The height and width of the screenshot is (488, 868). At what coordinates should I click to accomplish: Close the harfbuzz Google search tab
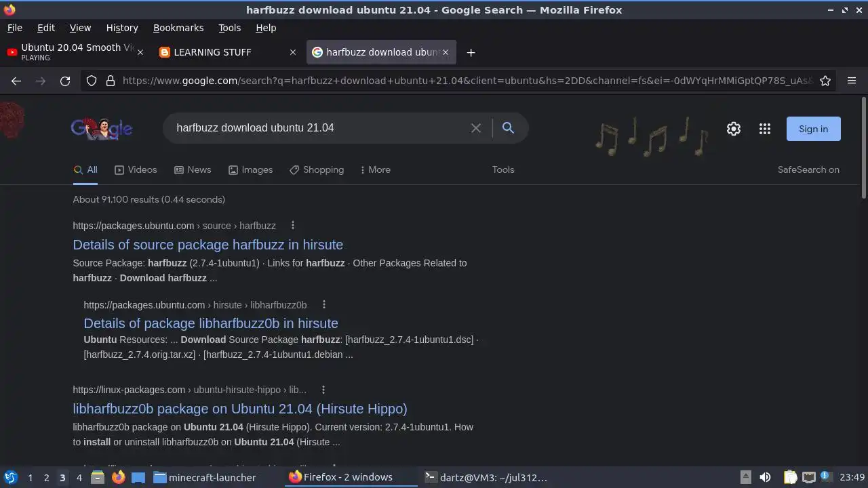446,52
